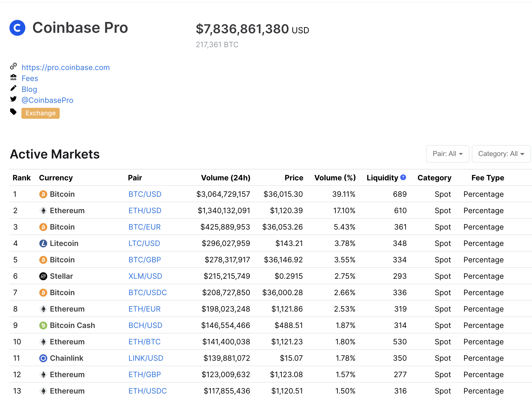Click the Bitcoin icon in BTC/USD row
532x398 pixels.
(x=43, y=194)
